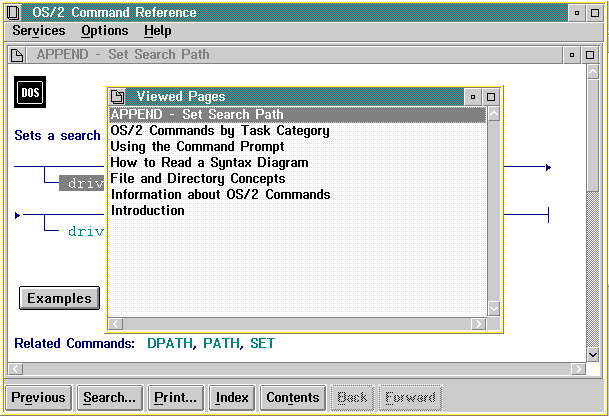This screenshot has width=609, height=416.
Task: Maximize the Viewed Pages window
Action: (x=491, y=97)
